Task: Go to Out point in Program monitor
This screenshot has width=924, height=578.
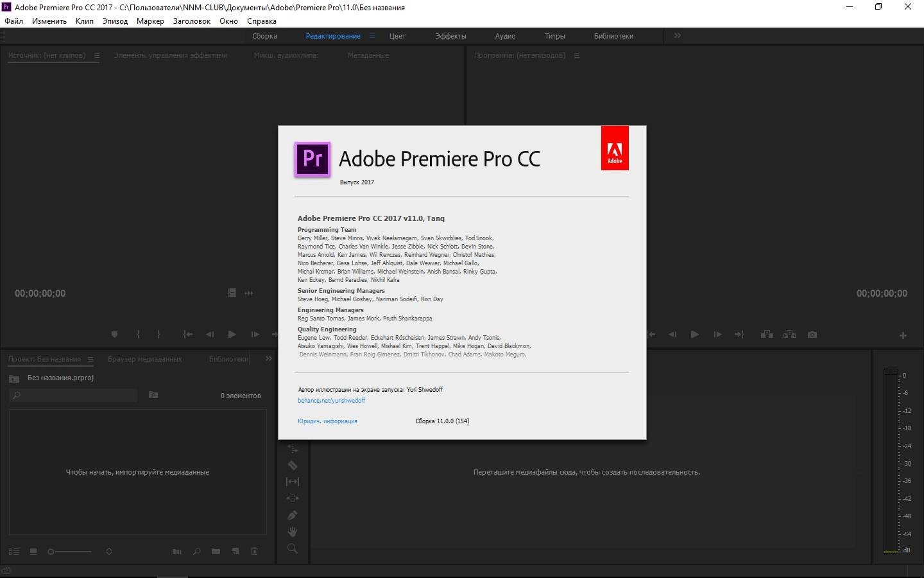Action: click(739, 335)
